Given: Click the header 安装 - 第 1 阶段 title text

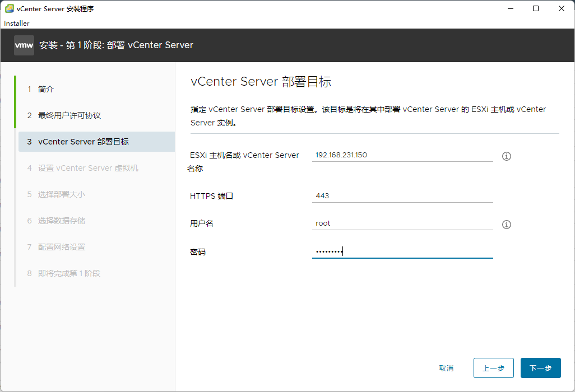Looking at the screenshot, I should (116, 45).
